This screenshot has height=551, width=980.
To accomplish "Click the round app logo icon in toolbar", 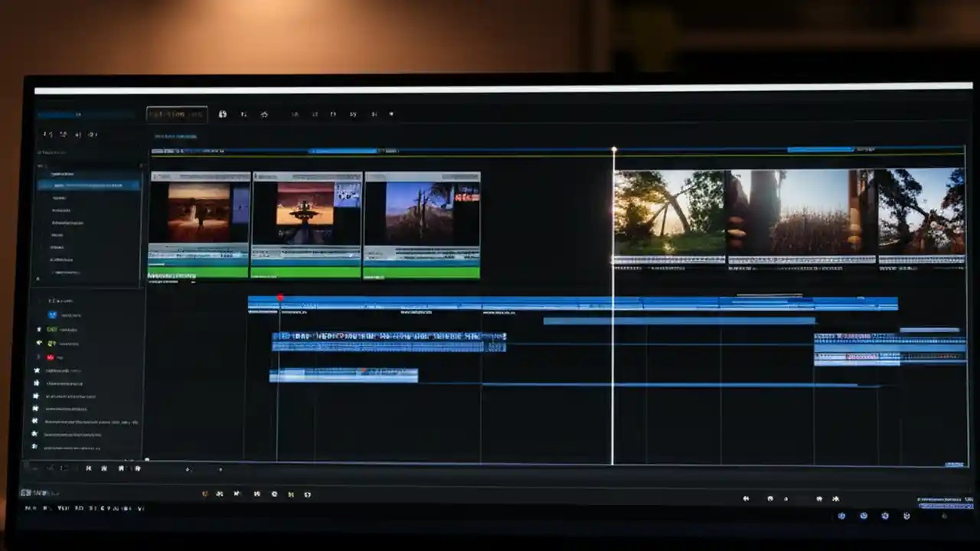I will click(x=222, y=114).
